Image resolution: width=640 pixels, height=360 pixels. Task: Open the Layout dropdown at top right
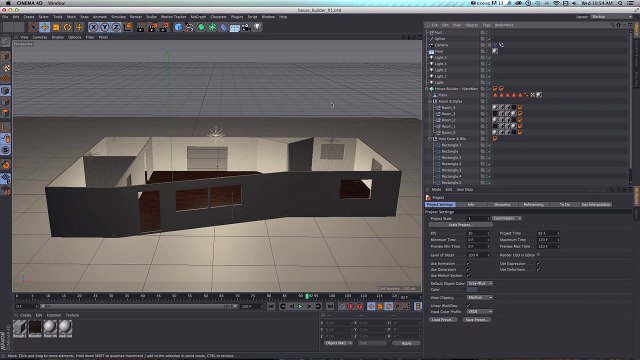(x=611, y=17)
